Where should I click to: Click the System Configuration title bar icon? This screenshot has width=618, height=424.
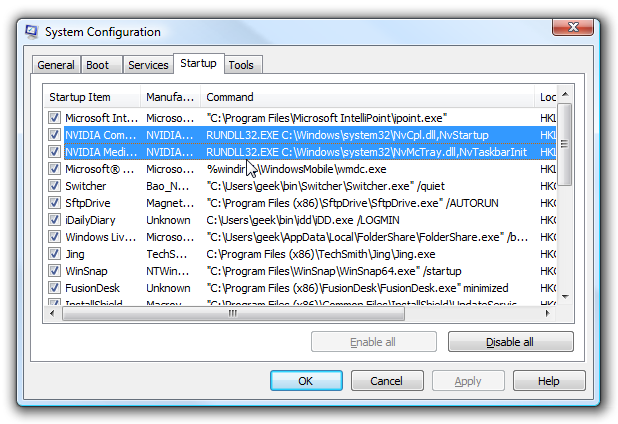tap(32, 31)
